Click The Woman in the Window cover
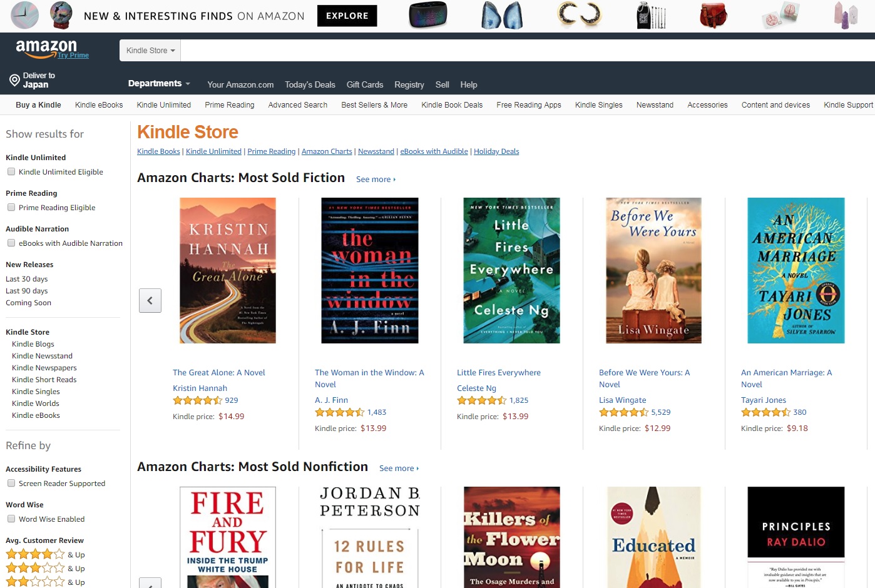The image size is (875, 588). 370,270
